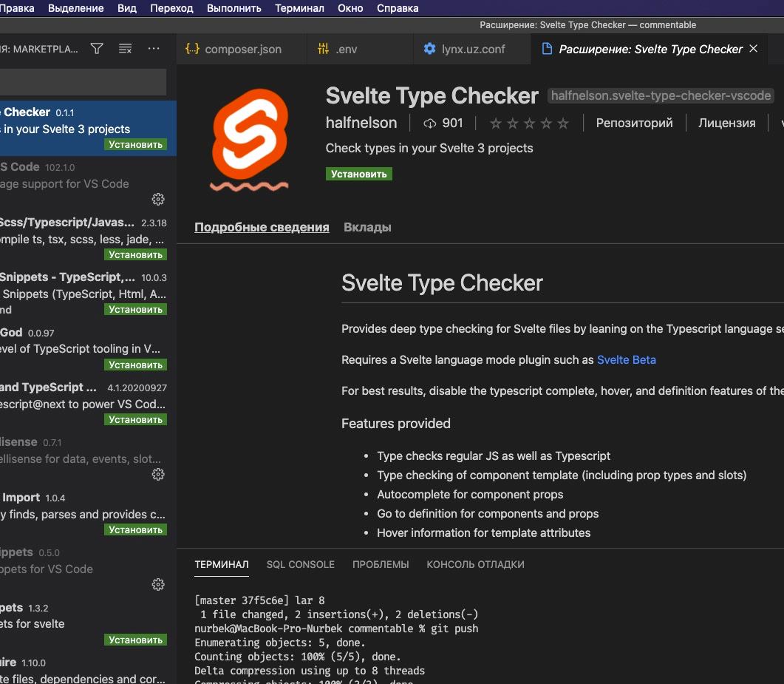Close the Svelte Type Checker extension tab

[754, 49]
